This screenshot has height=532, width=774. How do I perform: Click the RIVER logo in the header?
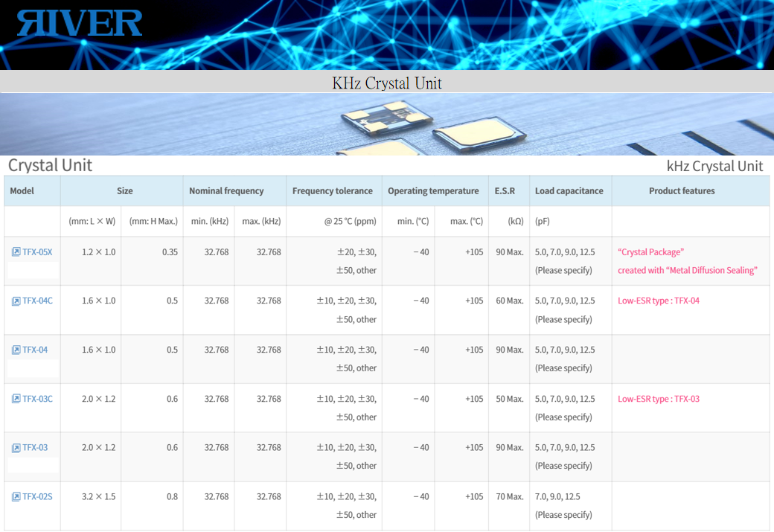80,24
